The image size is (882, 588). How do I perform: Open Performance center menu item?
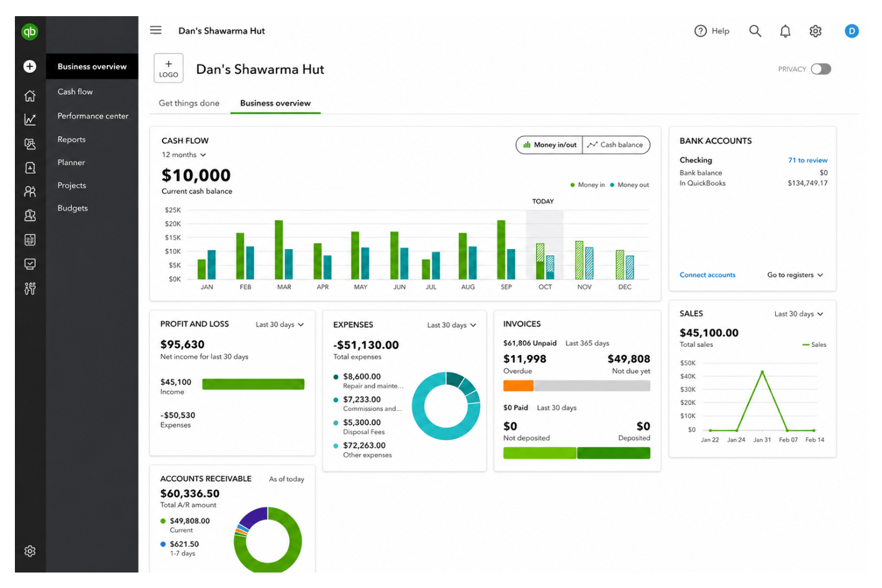pos(93,116)
